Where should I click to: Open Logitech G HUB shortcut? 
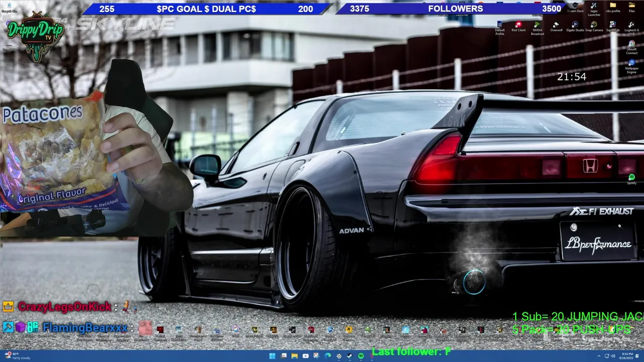pyautogui.click(x=631, y=28)
